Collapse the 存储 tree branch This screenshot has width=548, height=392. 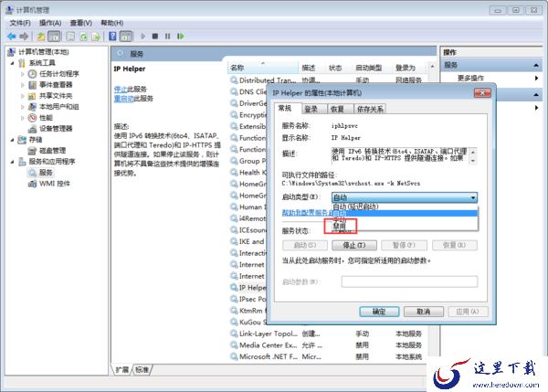[12, 140]
